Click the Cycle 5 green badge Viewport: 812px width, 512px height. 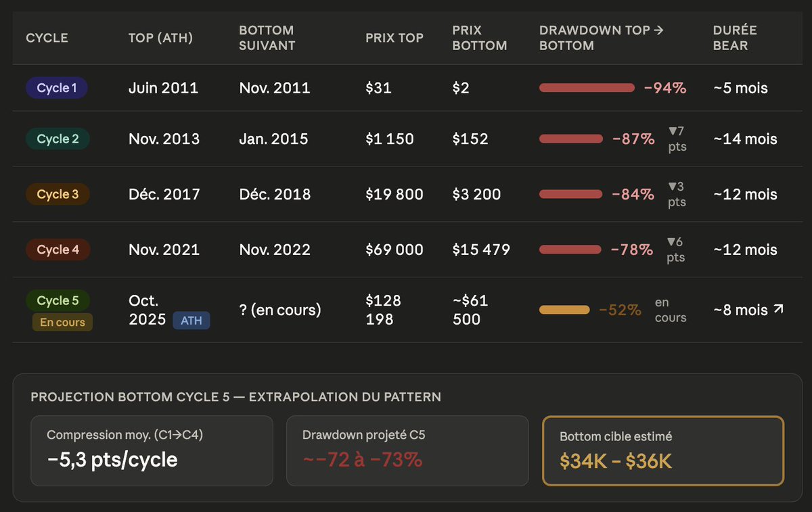tap(58, 300)
